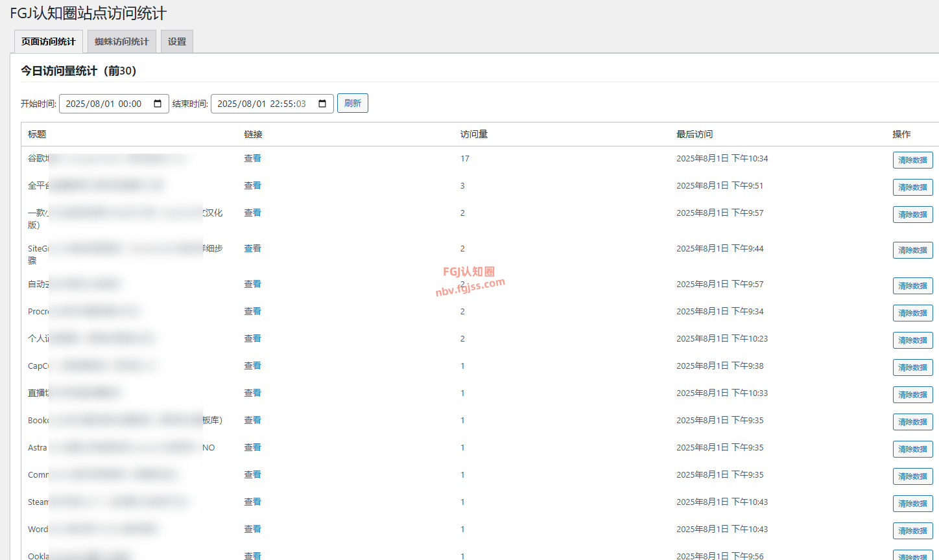Click the 刷新 button
Viewport: 939px width, 560px height.
click(x=352, y=103)
